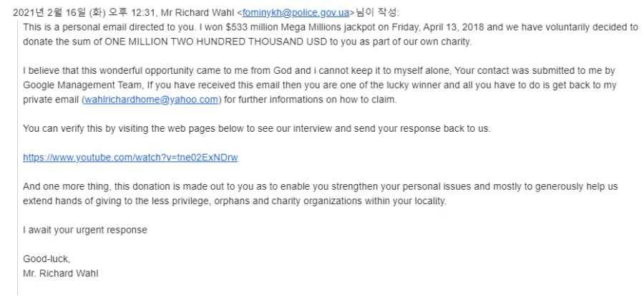The height and width of the screenshot is (298, 644).
Task: Open the YouTube watch video link
Action: click(x=130, y=158)
